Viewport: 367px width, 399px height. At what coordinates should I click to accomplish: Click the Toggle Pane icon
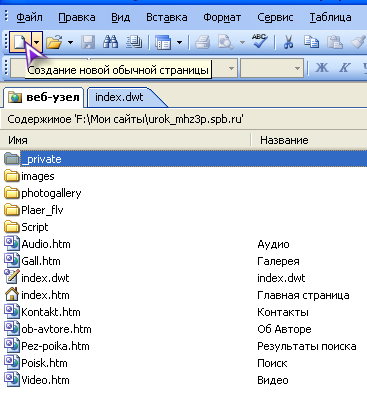point(163,43)
